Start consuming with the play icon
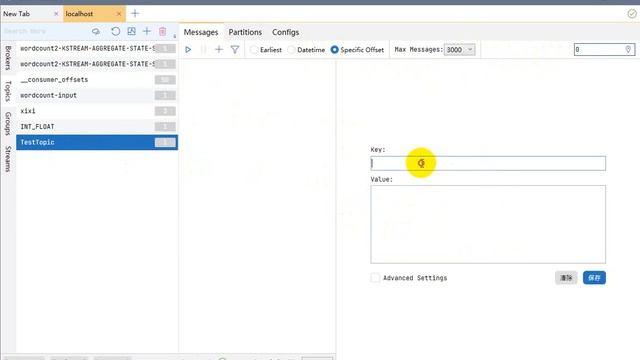640x360 pixels. pos(188,50)
